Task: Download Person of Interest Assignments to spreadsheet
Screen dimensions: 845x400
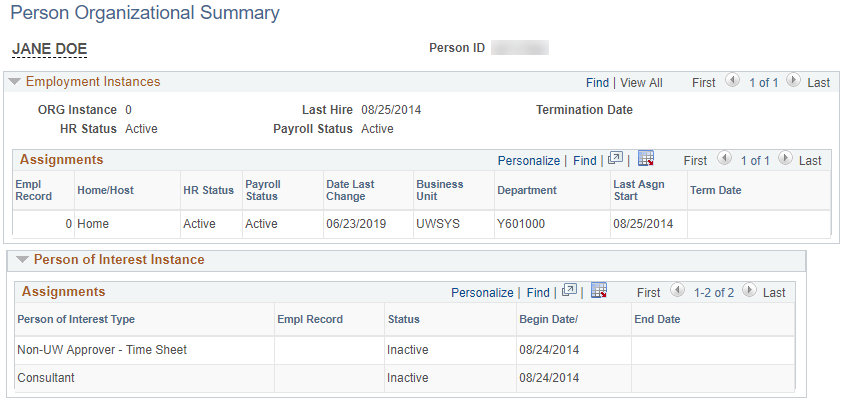Action: [599, 291]
